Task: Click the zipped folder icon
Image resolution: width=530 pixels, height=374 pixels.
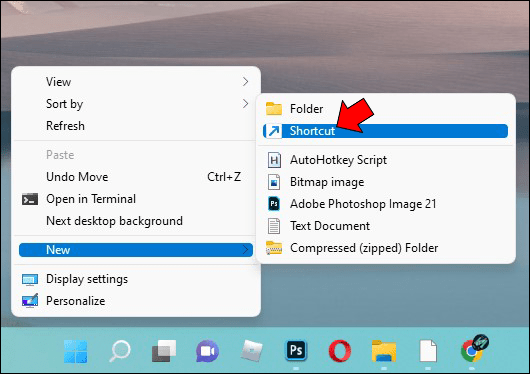Action: (x=274, y=248)
